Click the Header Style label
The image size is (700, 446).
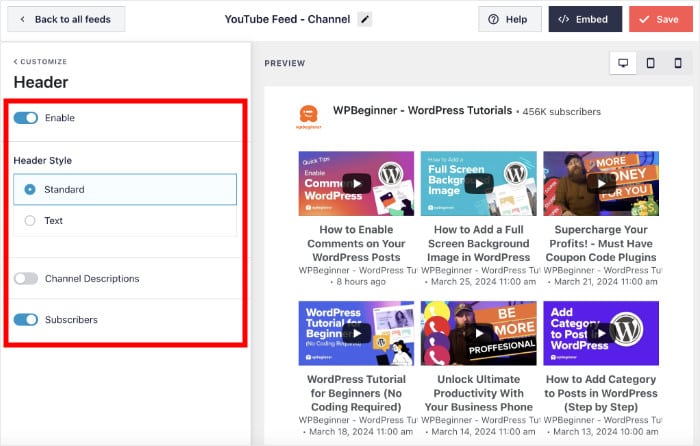42,160
